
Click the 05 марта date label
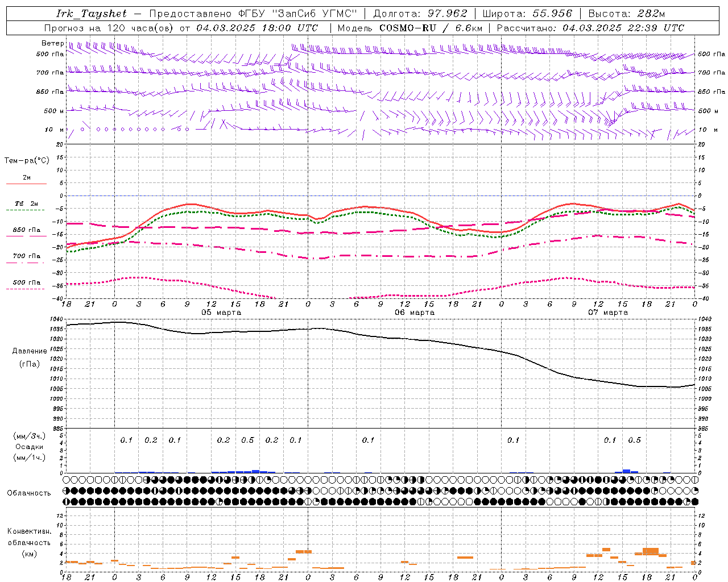[221, 313]
